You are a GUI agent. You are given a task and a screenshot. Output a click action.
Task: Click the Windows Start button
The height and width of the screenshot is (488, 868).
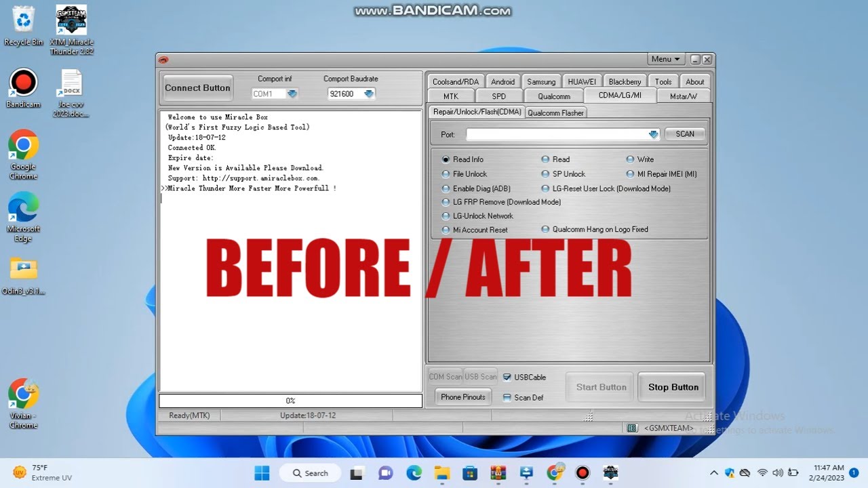click(x=262, y=473)
